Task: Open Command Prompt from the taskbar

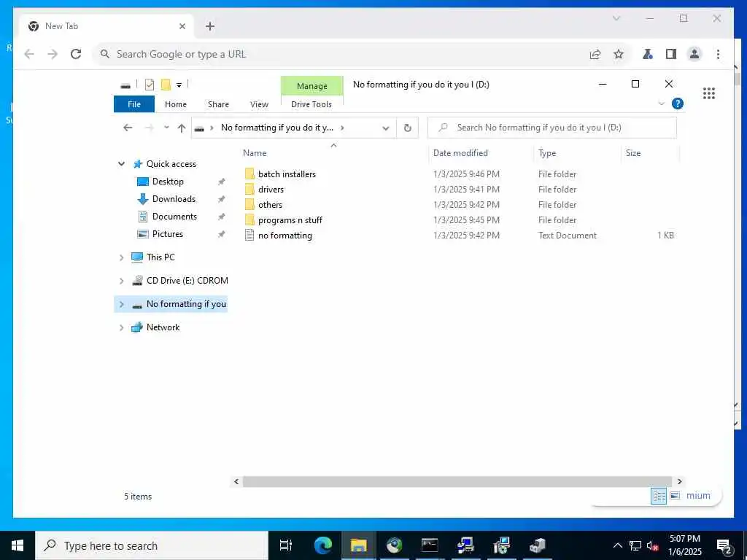Action: [429, 545]
